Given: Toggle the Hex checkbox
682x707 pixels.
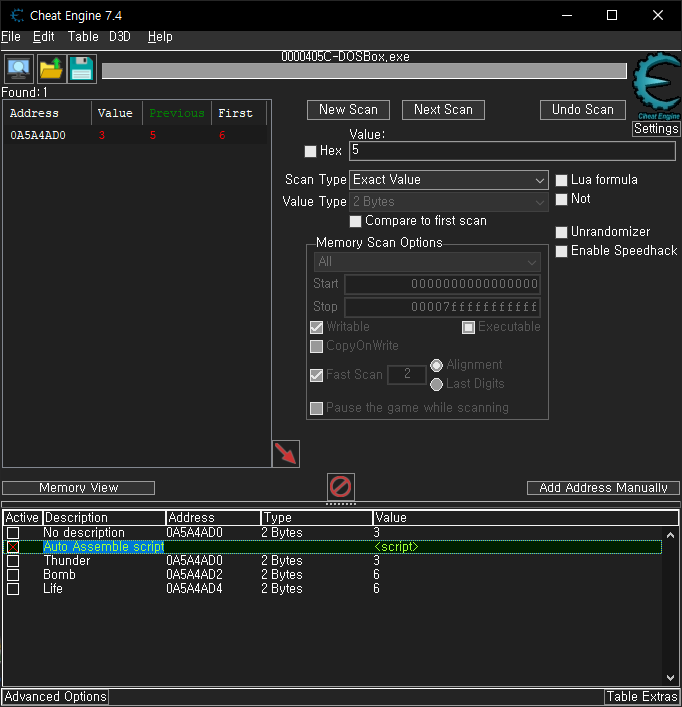Looking at the screenshot, I should pyautogui.click(x=310, y=151).
